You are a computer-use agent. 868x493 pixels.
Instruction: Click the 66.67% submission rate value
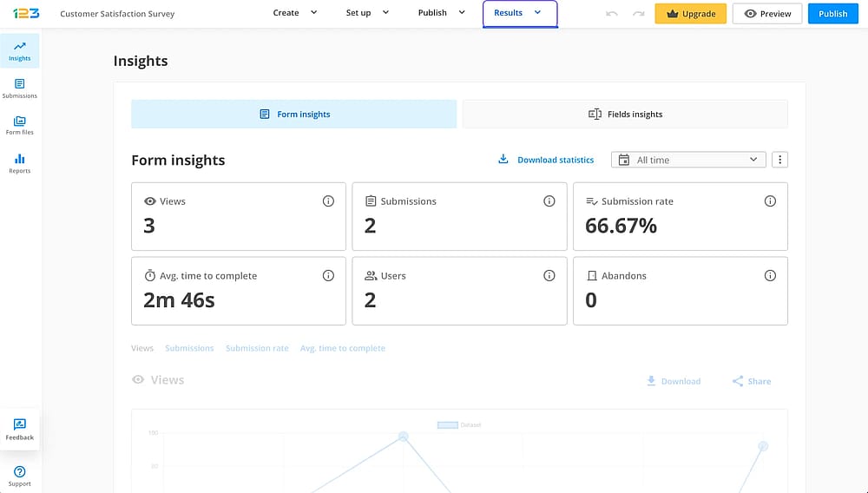621,226
